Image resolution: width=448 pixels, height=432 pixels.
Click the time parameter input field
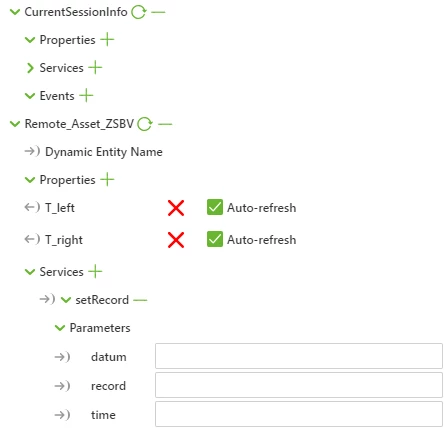point(299,414)
